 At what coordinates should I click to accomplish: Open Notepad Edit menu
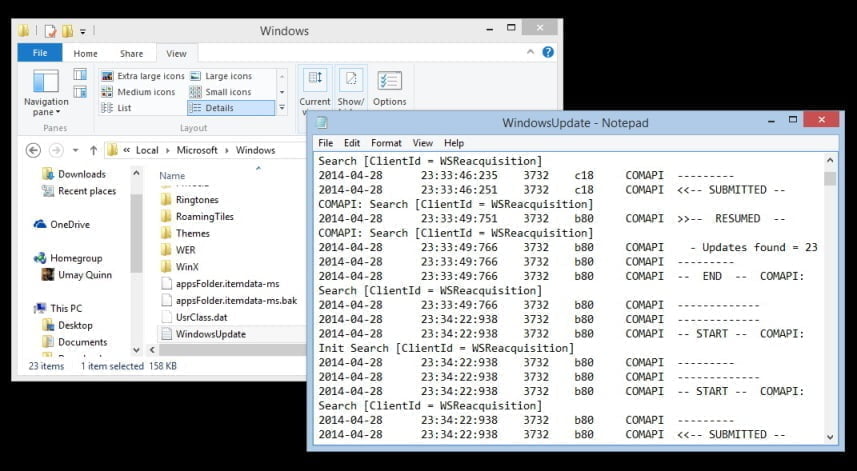[x=352, y=143]
